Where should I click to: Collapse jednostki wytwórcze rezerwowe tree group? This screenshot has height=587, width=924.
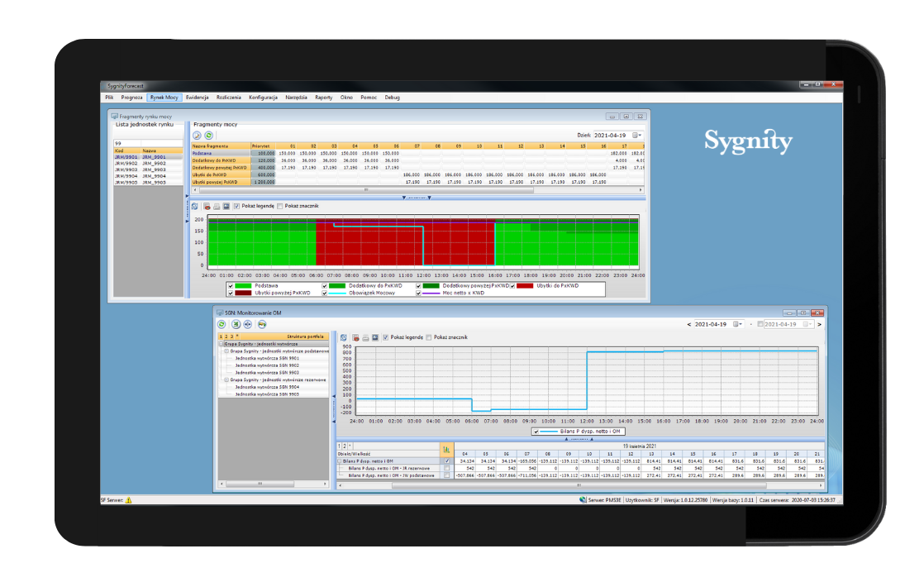click(x=226, y=380)
